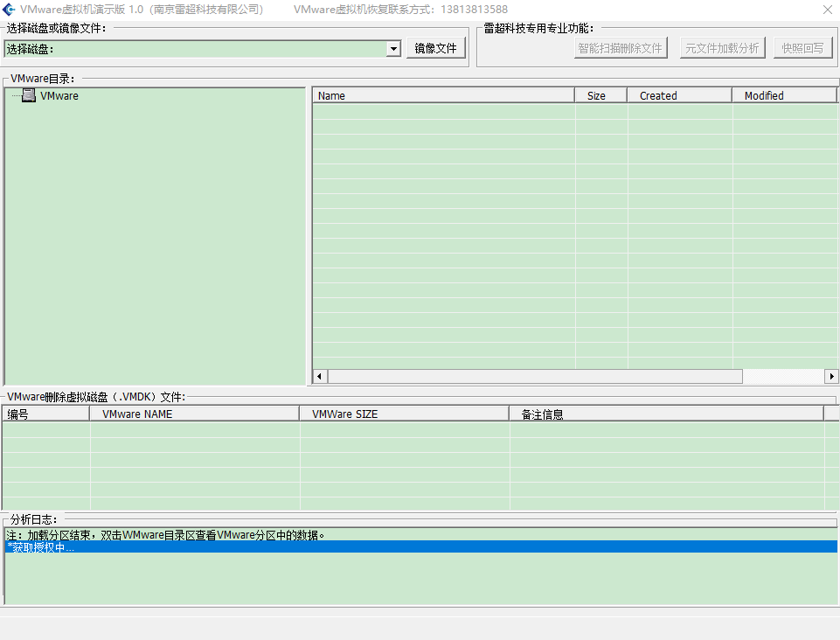This screenshot has width=840, height=640.
Task: Select log line 注：加载分区结束
Action: (421, 535)
